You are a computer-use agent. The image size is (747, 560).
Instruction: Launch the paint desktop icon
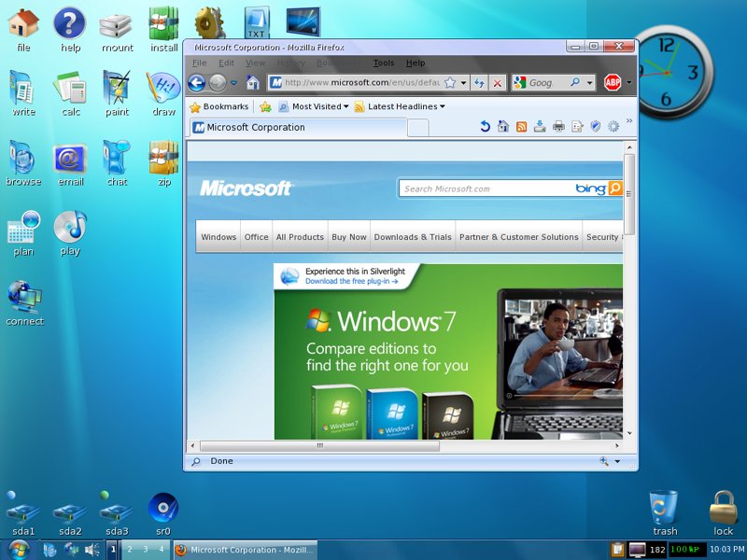coord(117,94)
